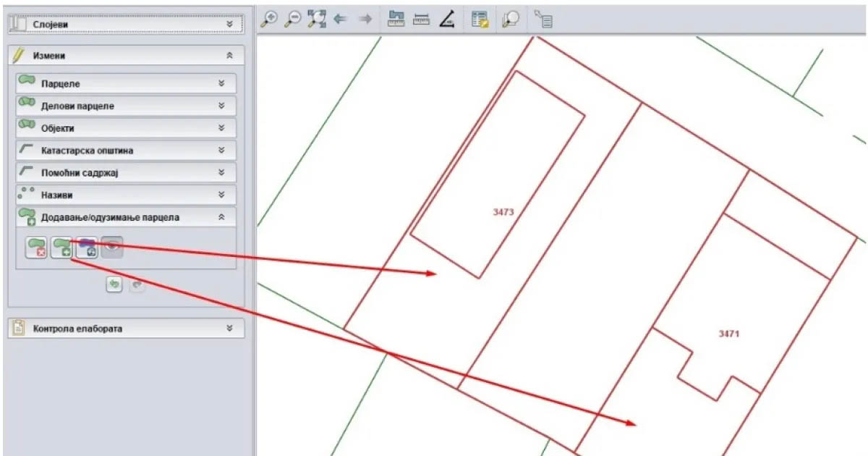Viewport: 868px width, 456px height.
Task: Open the Контрола елабората panel
Action: [x=229, y=329]
